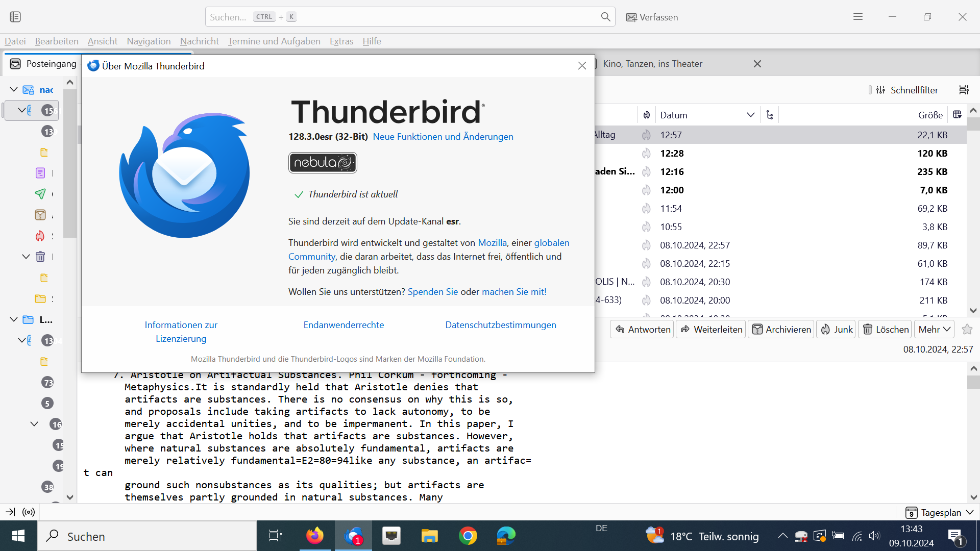Open Neue Funktionen und Änderungen link
Screen dimensions: 980x551
tap(443, 137)
